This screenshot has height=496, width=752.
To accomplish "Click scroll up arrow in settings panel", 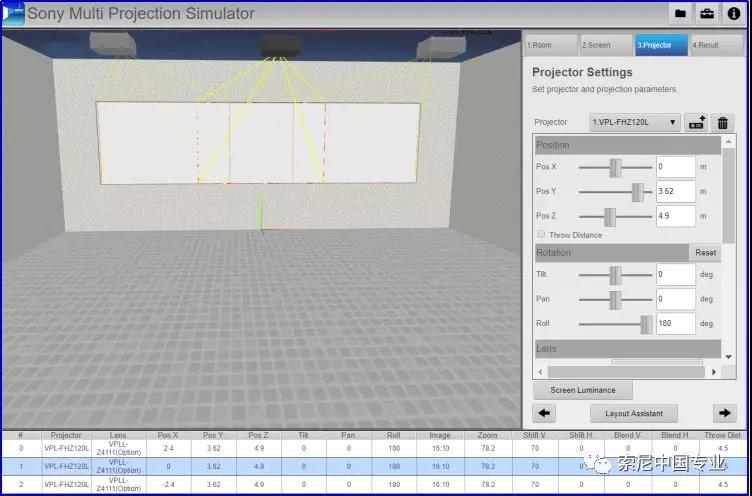I will pyautogui.click(x=728, y=142).
